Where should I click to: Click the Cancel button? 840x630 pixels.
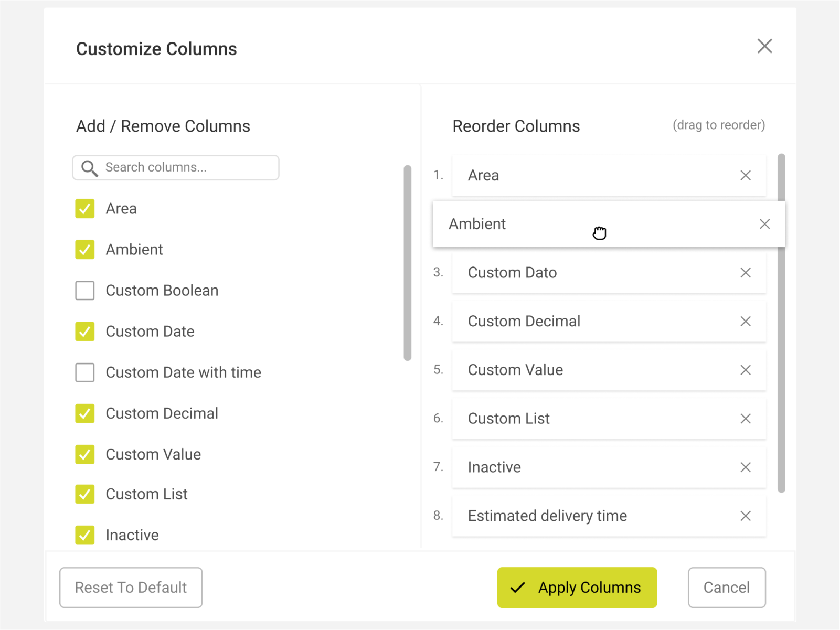tap(727, 588)
